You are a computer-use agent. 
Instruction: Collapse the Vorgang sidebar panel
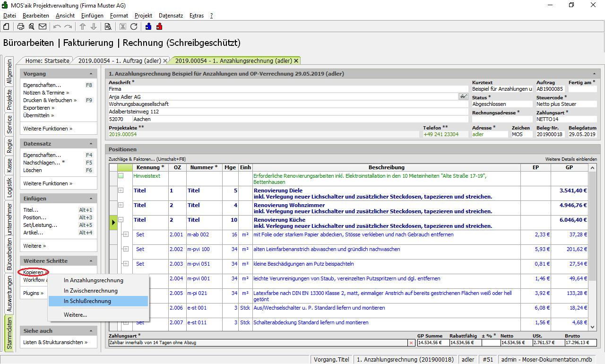click(91, 74)
